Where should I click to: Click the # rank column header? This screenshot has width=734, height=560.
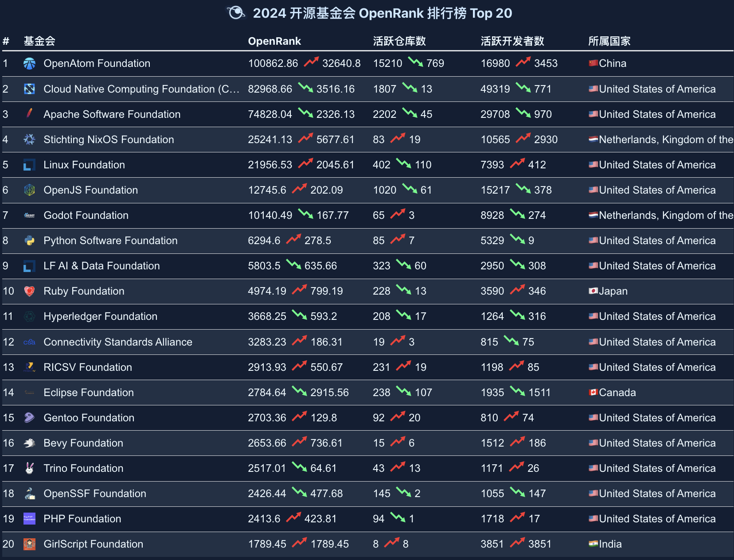pos(6,41)
